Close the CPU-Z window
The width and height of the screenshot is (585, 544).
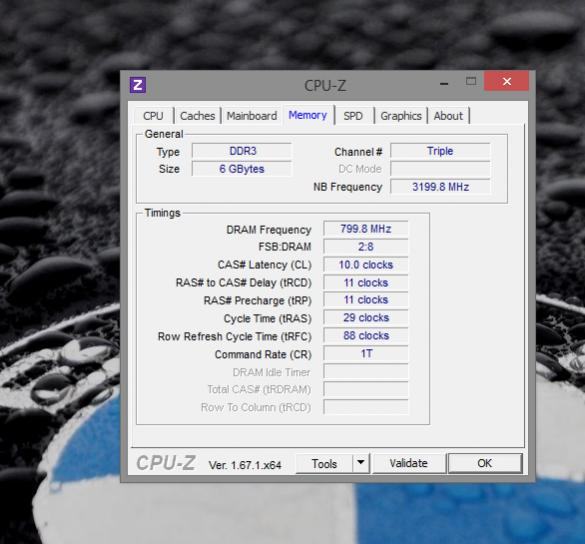(x=506, y=81)
